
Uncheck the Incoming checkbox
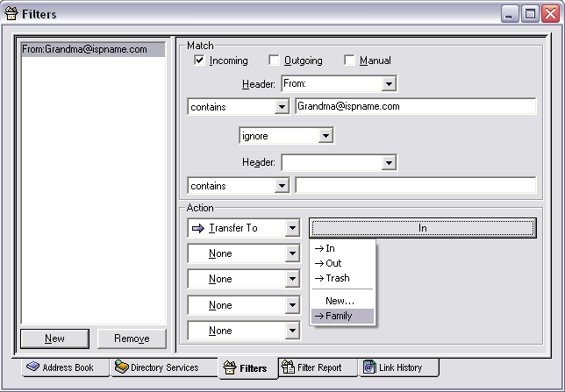click(x=200, y=61)
